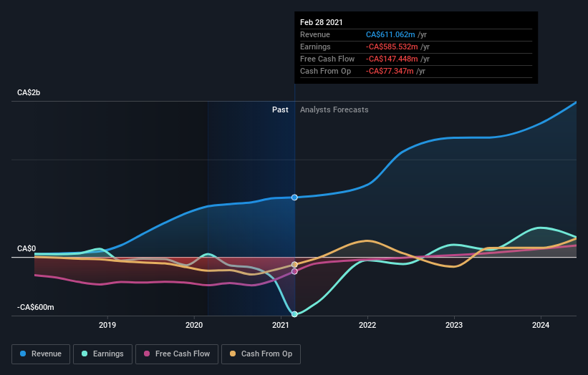Click the blue Revenue data point marker
This screenshot has height=375, width=588.
[294, 198]
